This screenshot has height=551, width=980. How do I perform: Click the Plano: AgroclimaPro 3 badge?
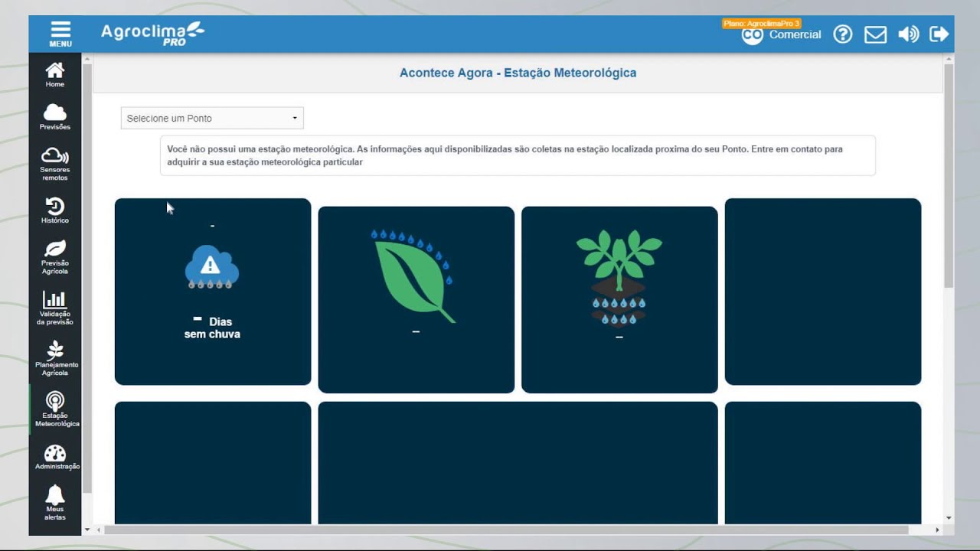761,24
